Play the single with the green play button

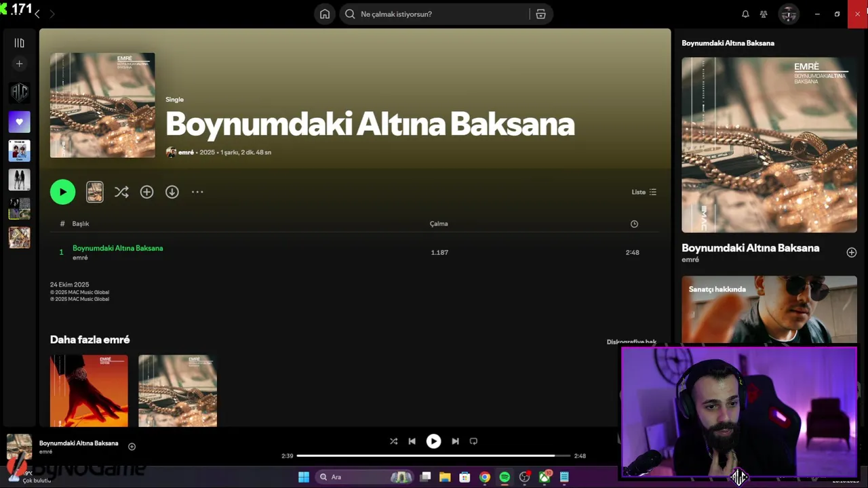tap(62, 192)
